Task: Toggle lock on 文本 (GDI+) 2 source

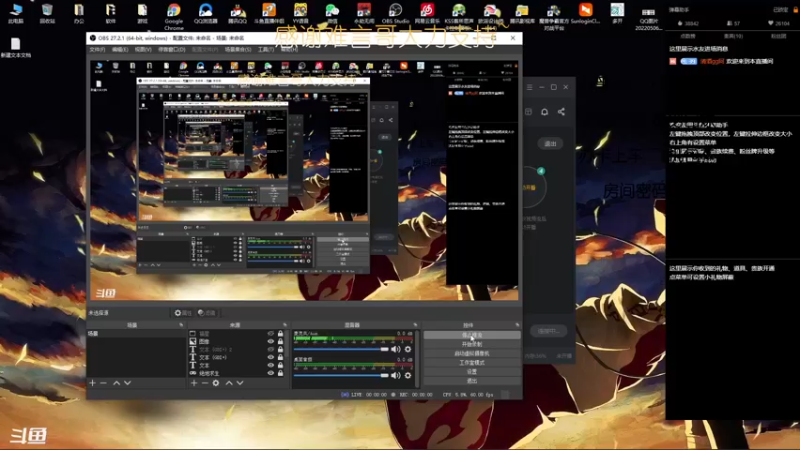Action: [281, 349]
